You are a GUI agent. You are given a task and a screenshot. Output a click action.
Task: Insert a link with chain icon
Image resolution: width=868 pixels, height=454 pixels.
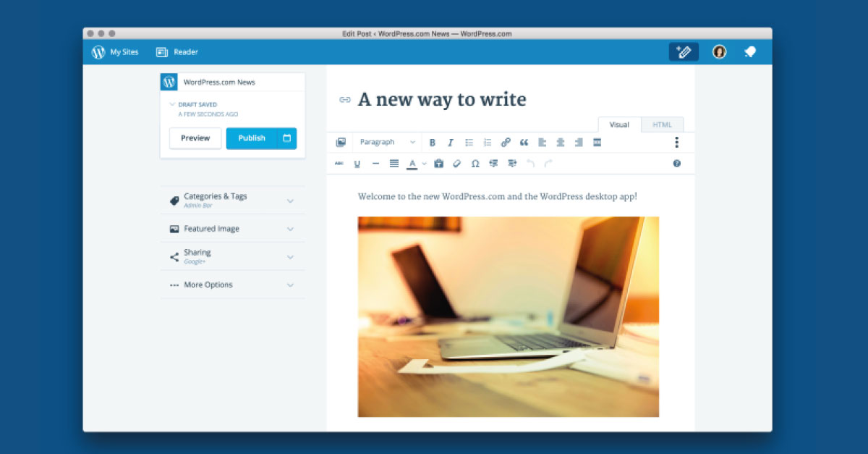click(x=506, y=143)
